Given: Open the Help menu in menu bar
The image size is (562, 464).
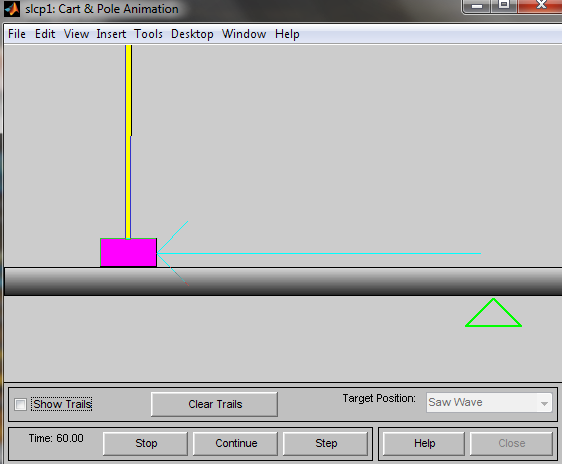Looking at the screenshot, I should tap(287, 34).
